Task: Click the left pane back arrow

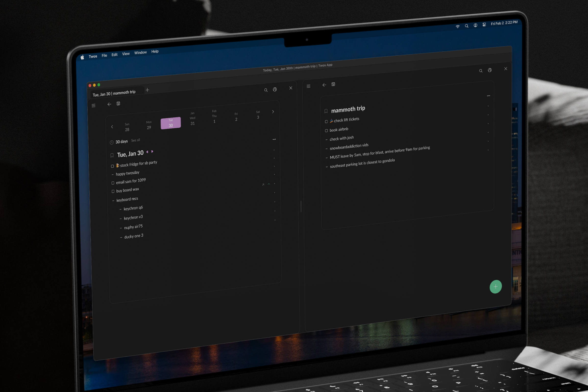Action: (109, 104)
